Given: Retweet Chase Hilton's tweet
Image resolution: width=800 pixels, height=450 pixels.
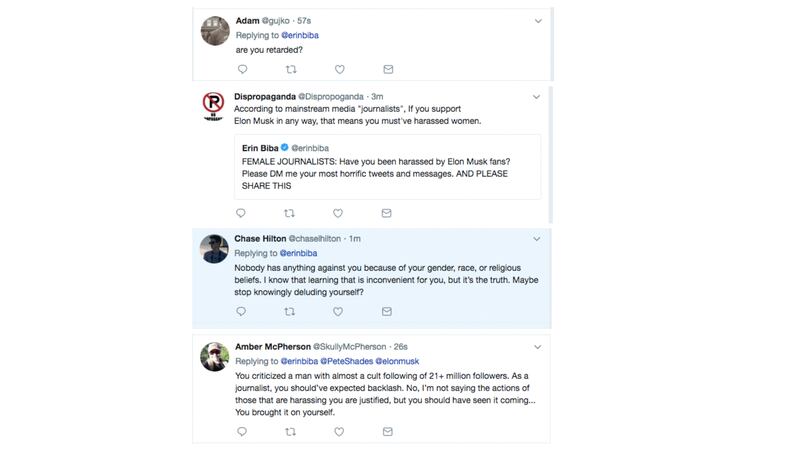Looking at the screenshot, I should pyautogui.click(x=291, y=312).
